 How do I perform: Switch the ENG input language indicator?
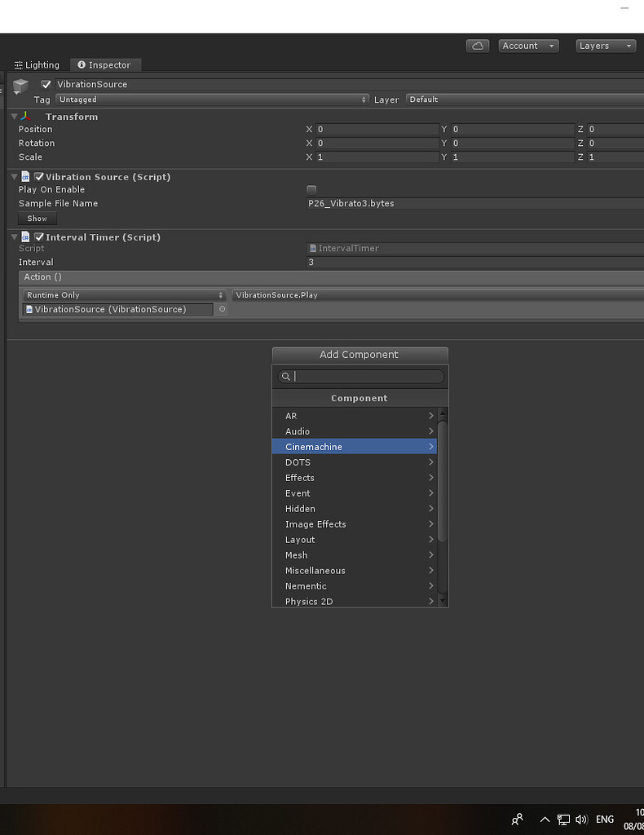[605, 820]
